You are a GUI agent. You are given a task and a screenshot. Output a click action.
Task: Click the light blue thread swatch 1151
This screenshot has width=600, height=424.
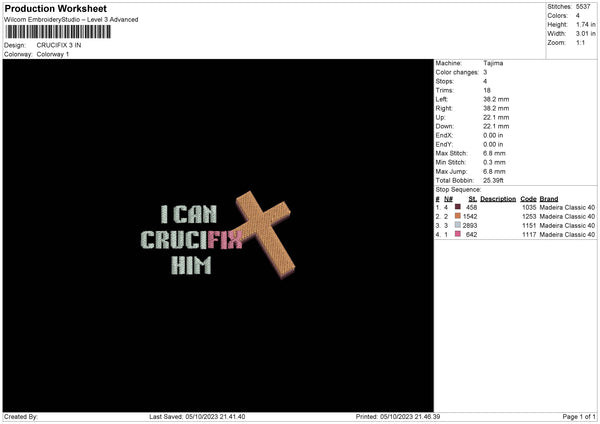tap(457, 225)
